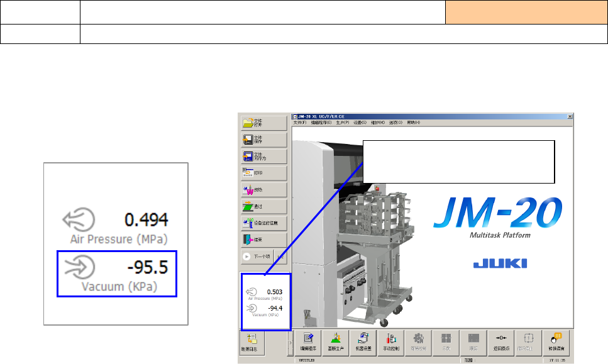608x364 pixels.
Task: Open the 选项(O) menu
Action: (x=396, y=123)
